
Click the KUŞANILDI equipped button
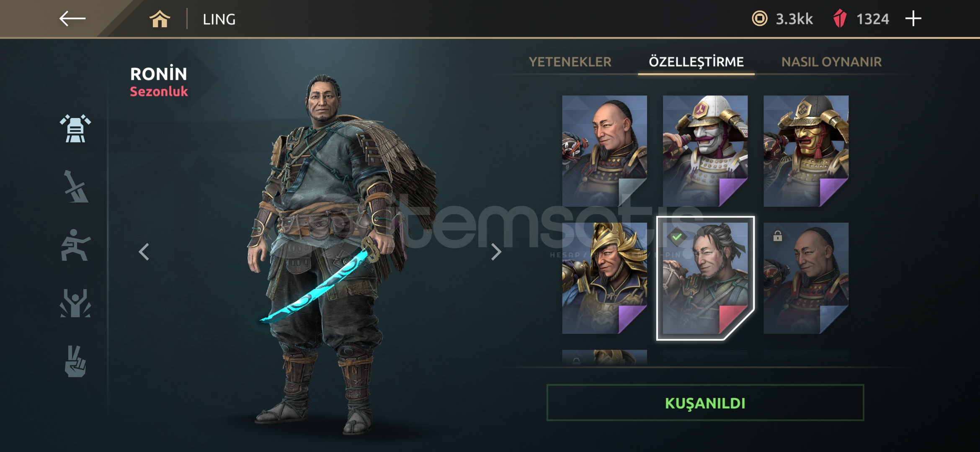(x=705, y=403)
